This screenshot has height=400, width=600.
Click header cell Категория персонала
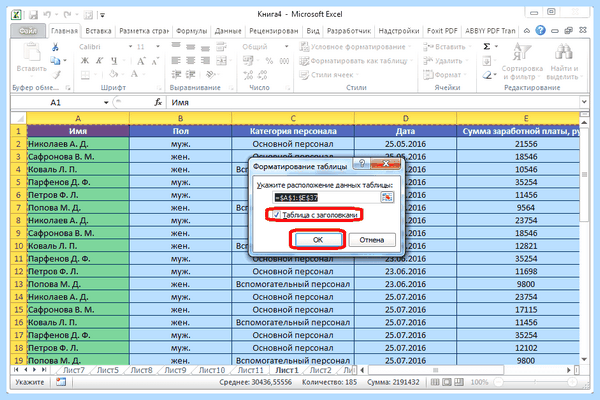(293, 131)
